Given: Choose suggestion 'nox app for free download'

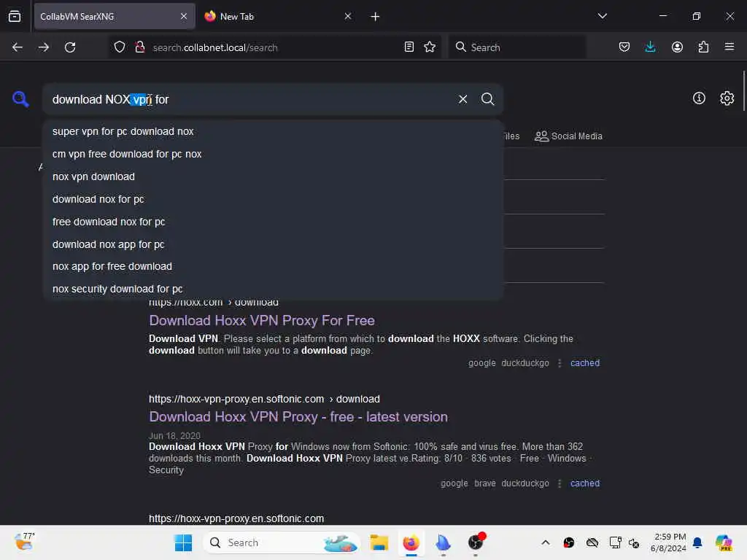Looking at the screenshot, I should pyautogui.click(x=273, y=266).
